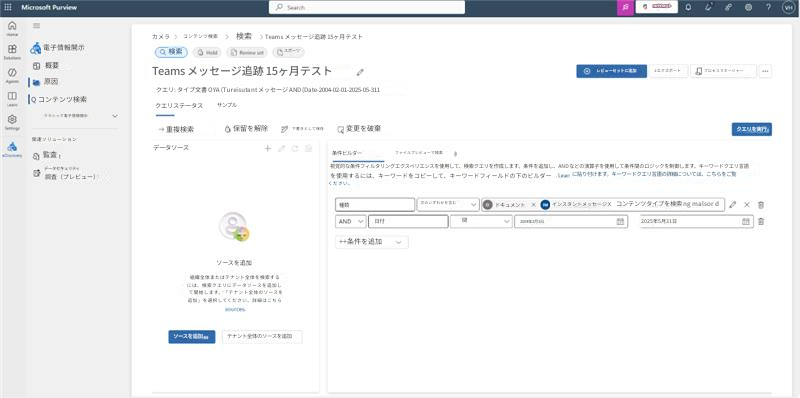Viewport: 800px width, 398px height.
Task: Delete data source with the trash icon
Action: tap(308, 148)
